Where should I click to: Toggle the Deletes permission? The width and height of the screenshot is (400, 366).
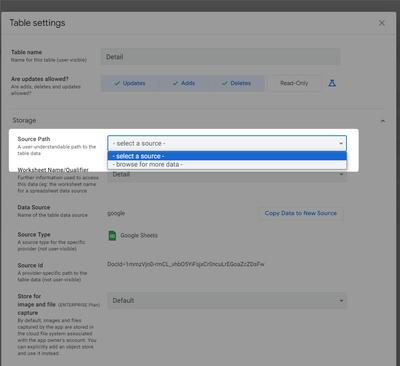click(236, 83)
